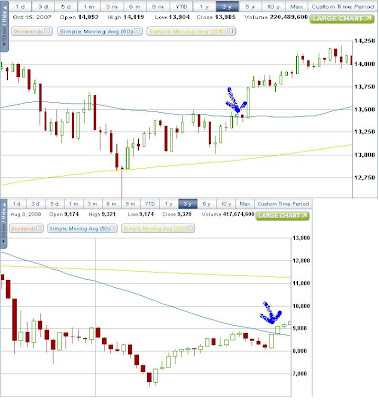Select YTD period tab on 2009 chart
379x400 pixels.
pos(150,204)
